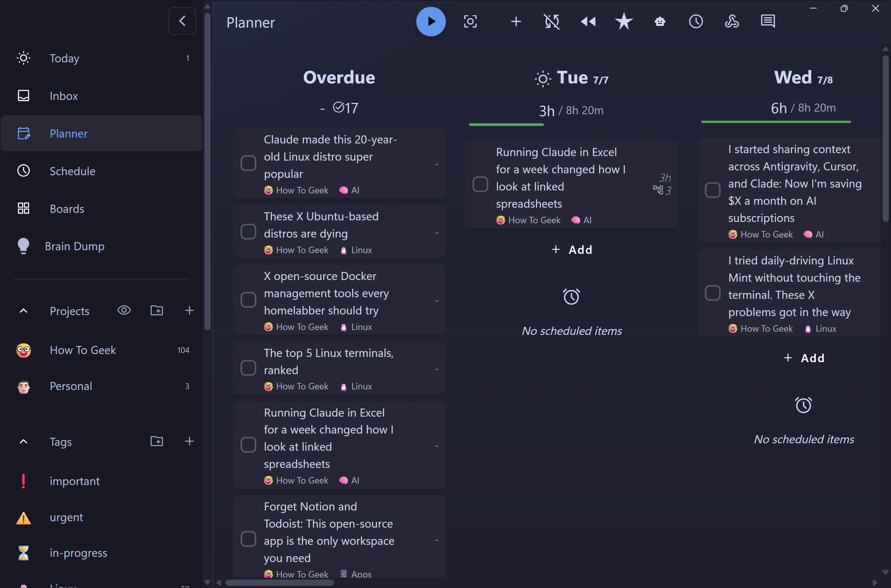Open the notes comment icon
This screenshot has width=891, height=588.
(768, 22)
